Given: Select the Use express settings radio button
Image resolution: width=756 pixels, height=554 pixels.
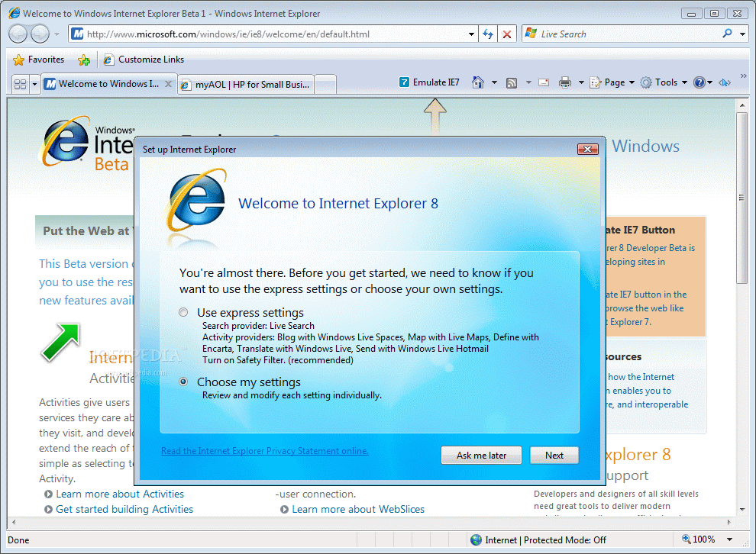Looking at the screenshot, I should pos(183,313).
